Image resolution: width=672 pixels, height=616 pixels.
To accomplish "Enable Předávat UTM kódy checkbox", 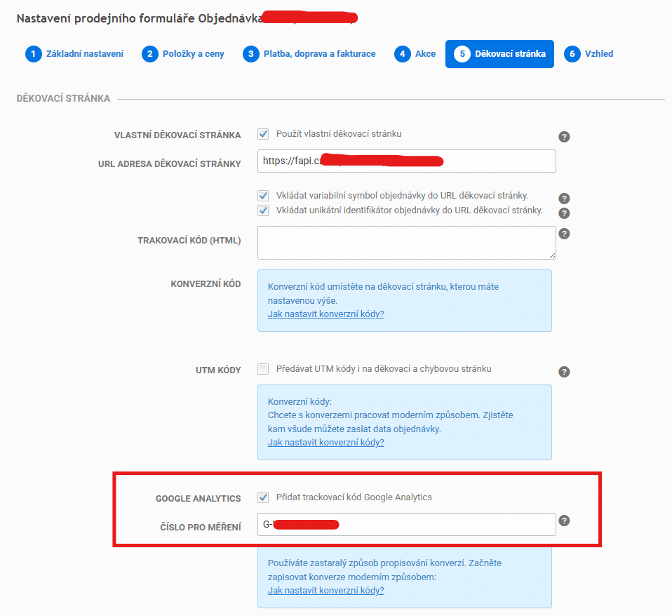I will coord(264,369).
